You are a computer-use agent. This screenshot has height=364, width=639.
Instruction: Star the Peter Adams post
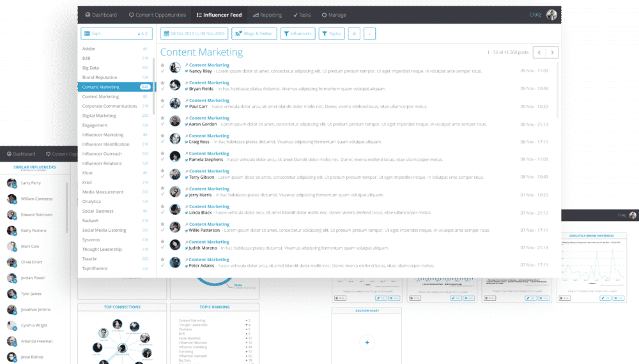tap(163, 259)
